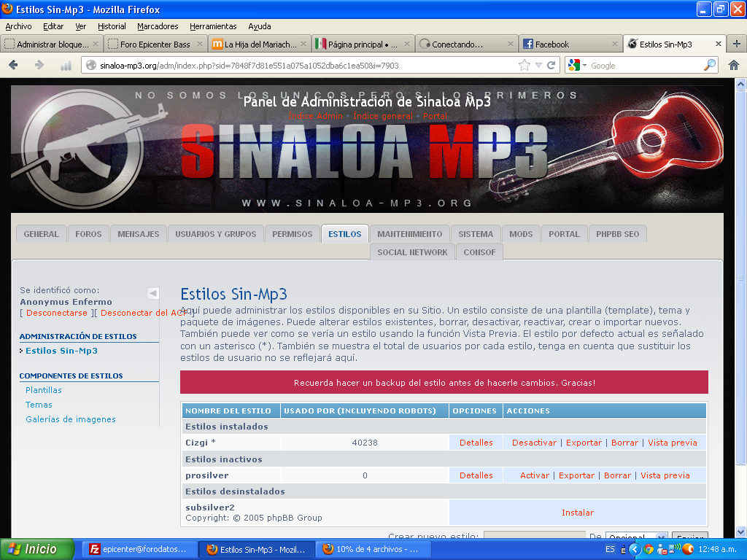The height and width of the screenshot is (560, 747).
Task: Reload the page with the refresh icon
Action: coord(551,66)
